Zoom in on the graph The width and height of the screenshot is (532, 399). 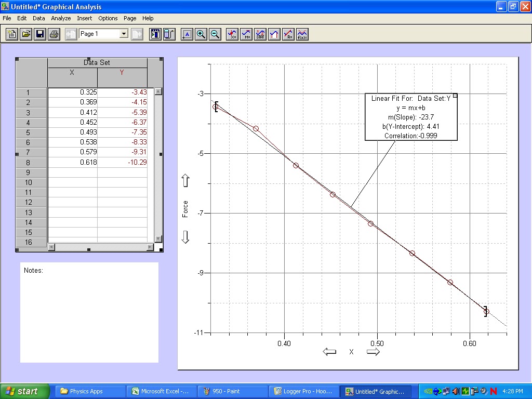coord(202,34)
